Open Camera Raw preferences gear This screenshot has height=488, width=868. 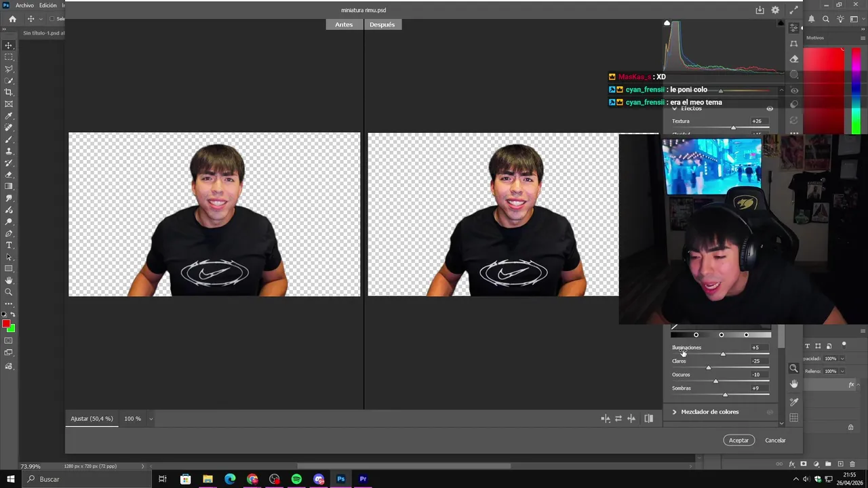(775, 10)
